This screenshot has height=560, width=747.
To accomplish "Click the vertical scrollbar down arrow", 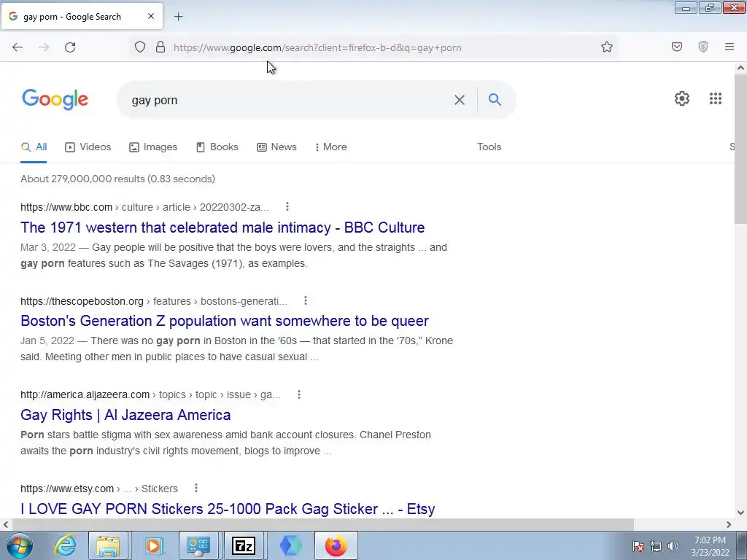I will pos(741,513).
